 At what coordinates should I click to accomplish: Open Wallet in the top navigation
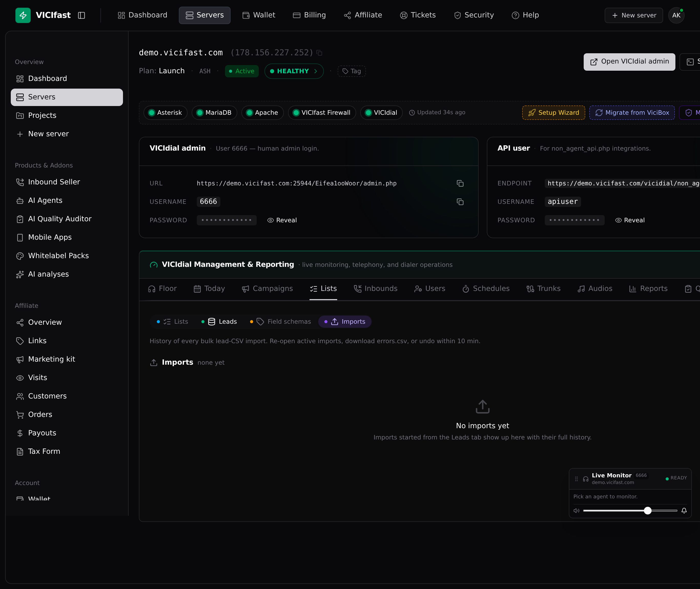coord(259,15)
